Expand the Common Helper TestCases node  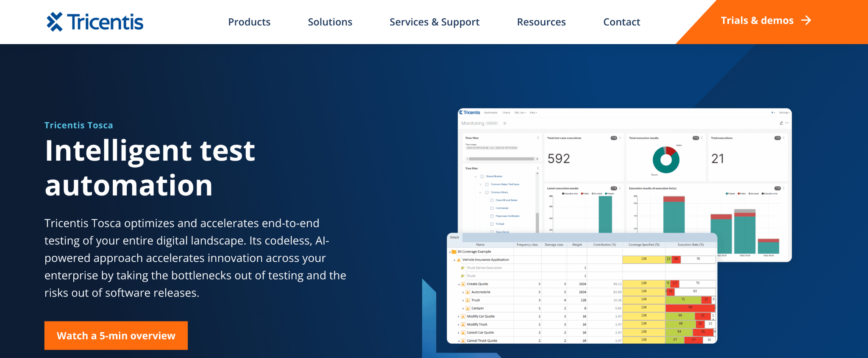[x=480, y=185]
